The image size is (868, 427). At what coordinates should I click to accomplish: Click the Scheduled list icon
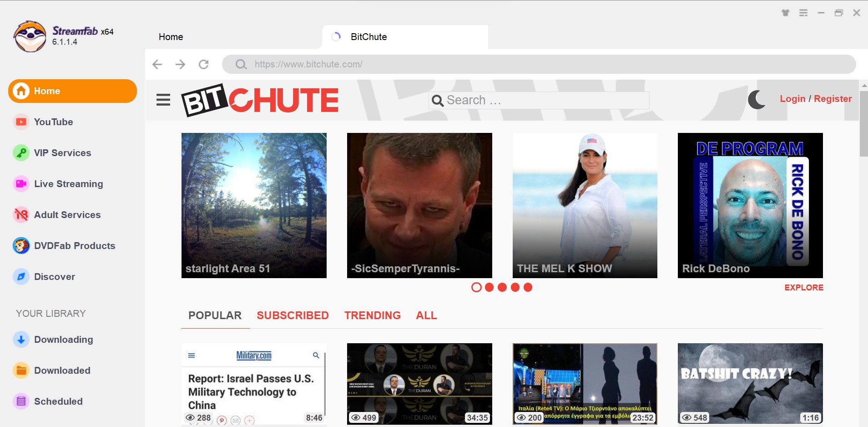click(x=21, y=402)
